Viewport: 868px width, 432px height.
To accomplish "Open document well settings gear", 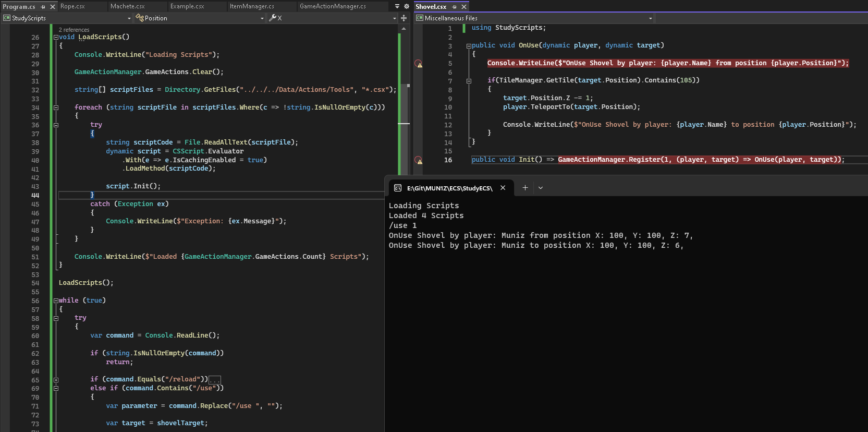I will pyautogui.click(x=407, y=6).
